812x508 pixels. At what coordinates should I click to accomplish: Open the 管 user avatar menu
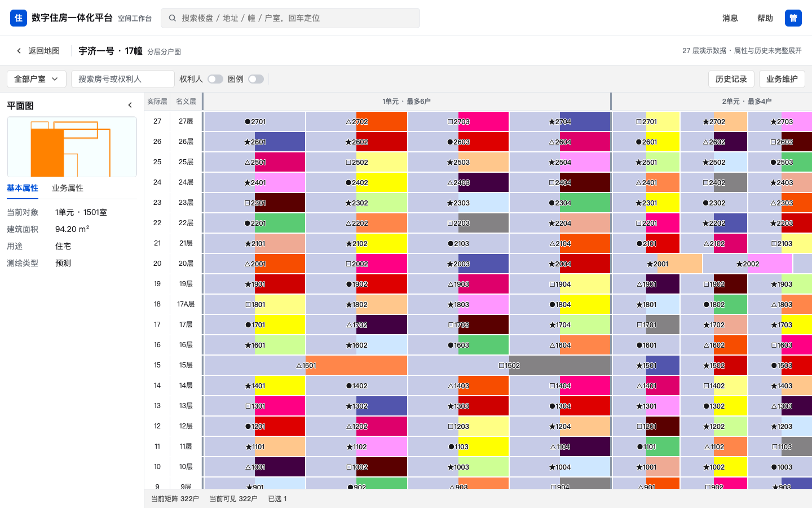point(793,18)
